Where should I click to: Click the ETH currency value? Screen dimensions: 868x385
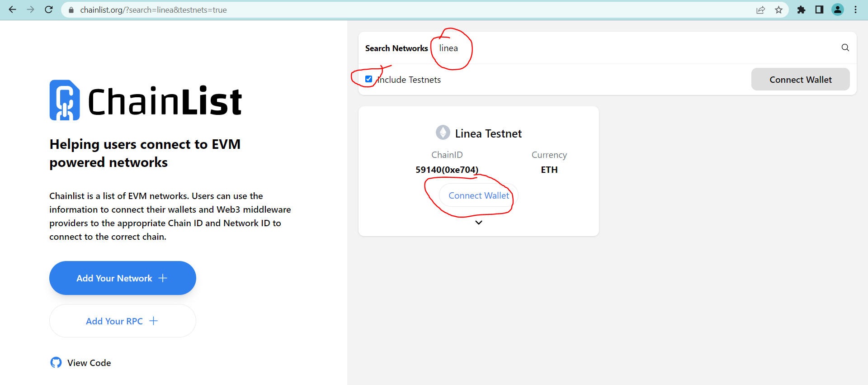(549, 170)
